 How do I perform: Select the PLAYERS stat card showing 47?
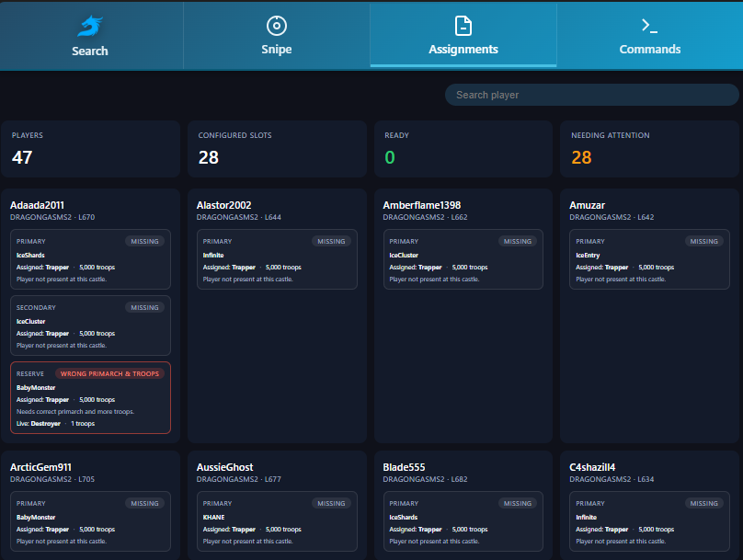(89, 149)
